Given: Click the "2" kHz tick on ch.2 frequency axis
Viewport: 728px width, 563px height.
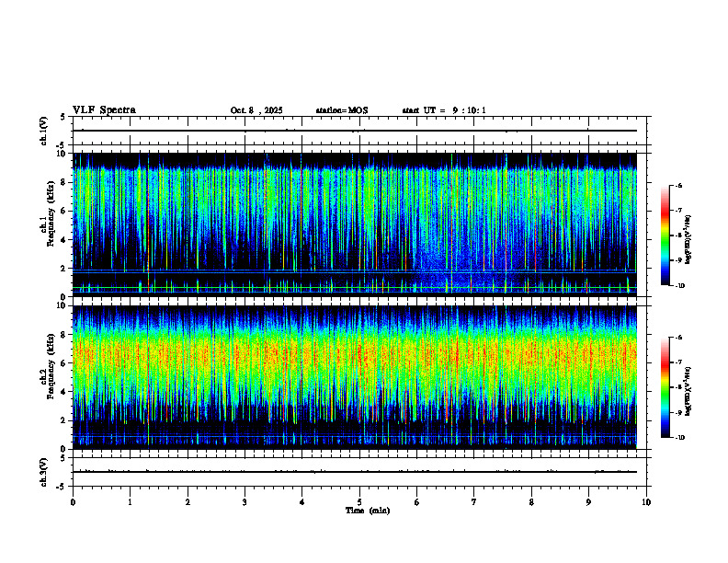Looking at the screenshot, I should (64, 420).
